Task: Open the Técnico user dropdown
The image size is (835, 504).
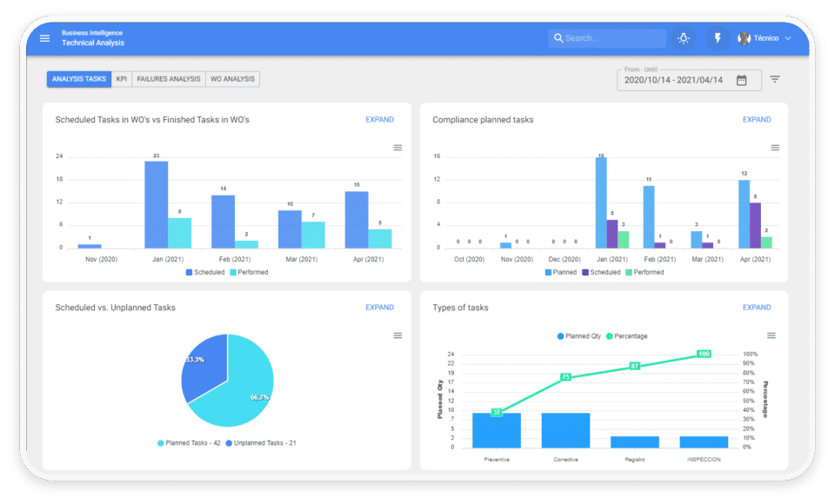Action: [765, 38]
